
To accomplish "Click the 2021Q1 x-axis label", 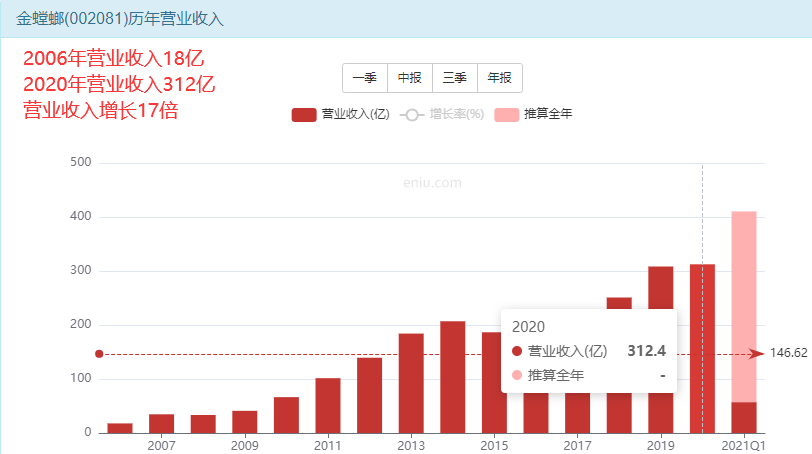I will point(744,446).
